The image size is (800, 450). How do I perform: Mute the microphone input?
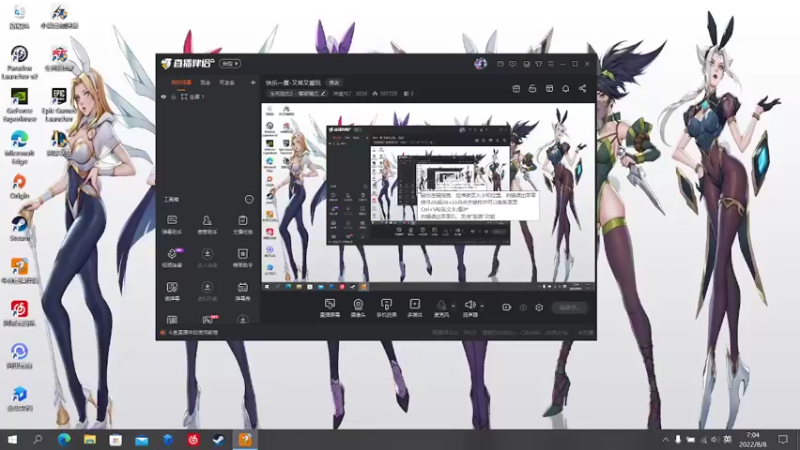tap(441, 308)
